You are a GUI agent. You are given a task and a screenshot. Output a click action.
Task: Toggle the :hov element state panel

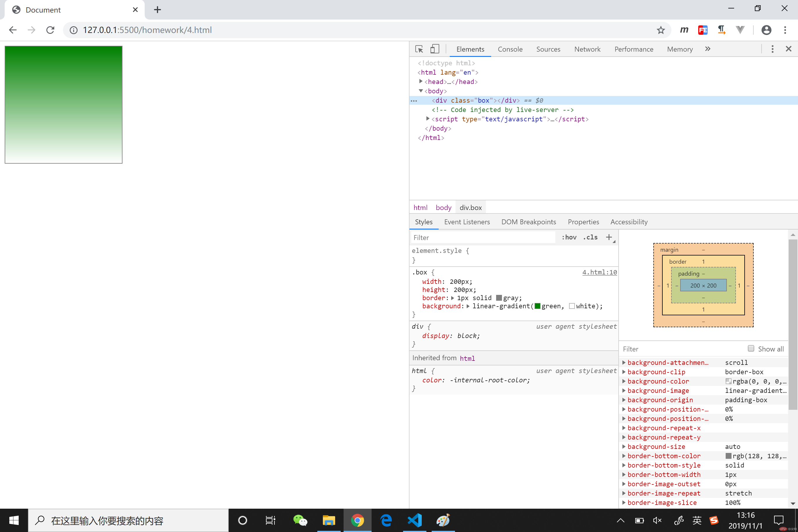point(569,237)
